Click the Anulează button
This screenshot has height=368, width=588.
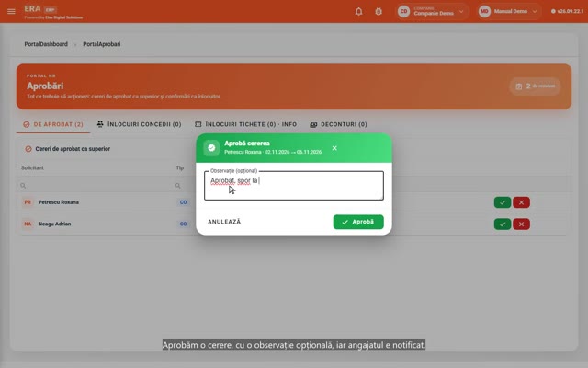(x=224, y=222)
